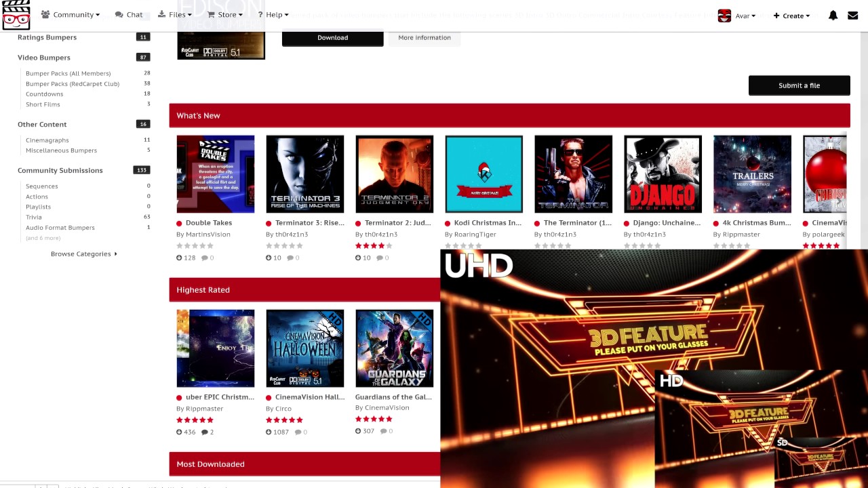Viewport: 868px width, 488px height.
Task: Open the Kodi Christmas In... title link
Action: [x=488, y=223]
